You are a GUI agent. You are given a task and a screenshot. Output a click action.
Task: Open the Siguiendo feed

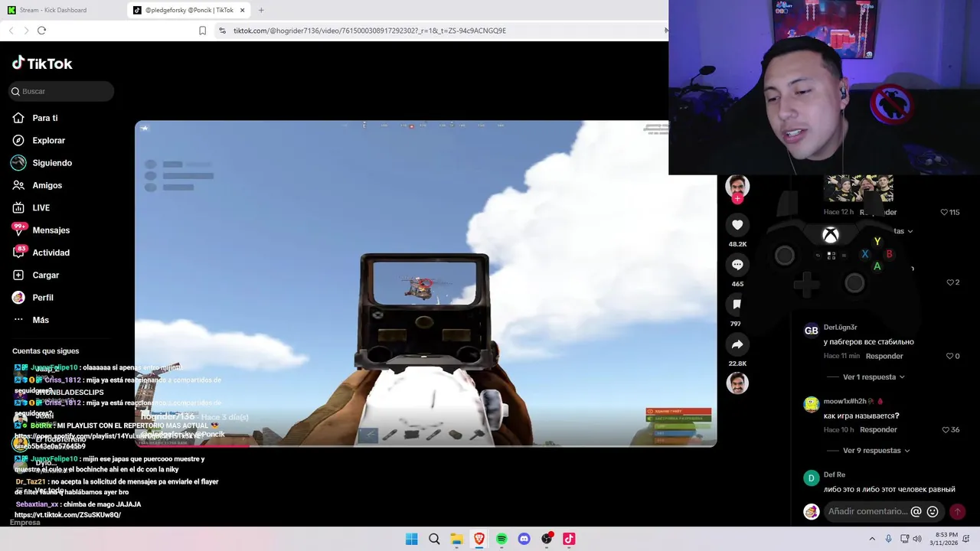tap(41, 163)
